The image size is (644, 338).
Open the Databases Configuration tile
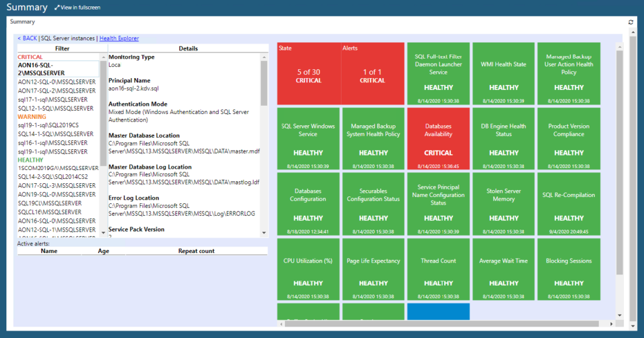[x=308, y=204]
